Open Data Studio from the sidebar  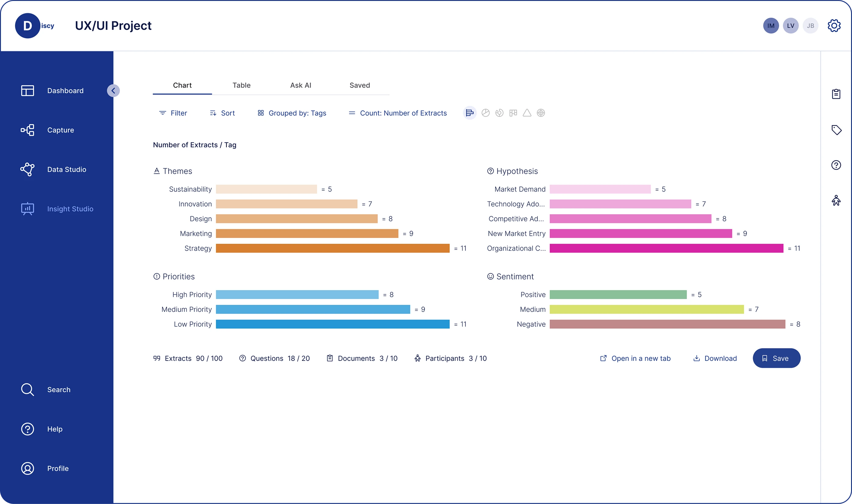(67, 169)
